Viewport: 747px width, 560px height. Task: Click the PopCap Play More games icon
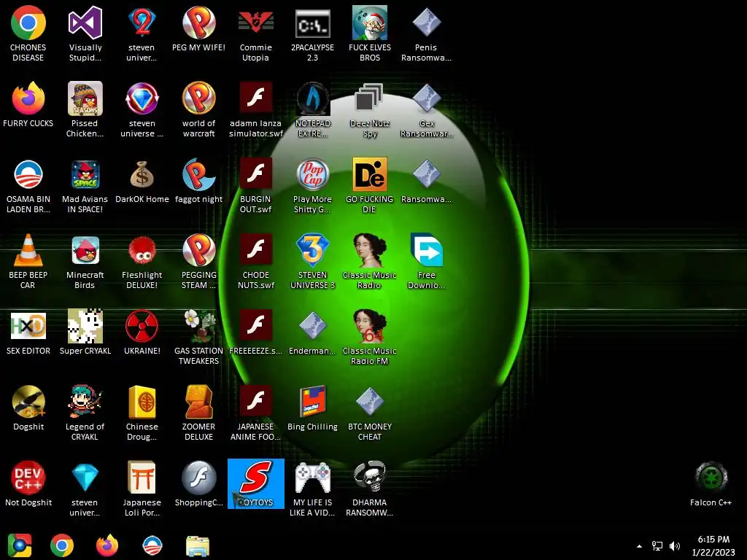click(x=312, y=174)
